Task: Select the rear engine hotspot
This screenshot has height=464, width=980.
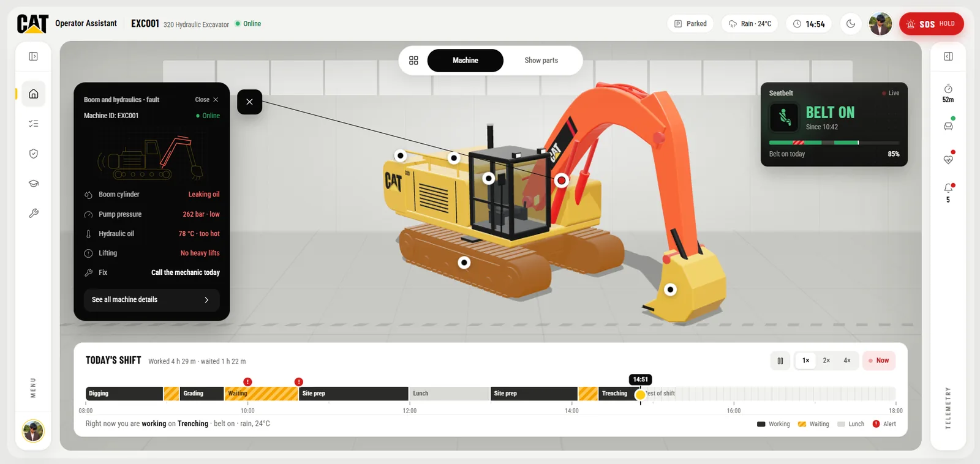Action: pos(401,155)
